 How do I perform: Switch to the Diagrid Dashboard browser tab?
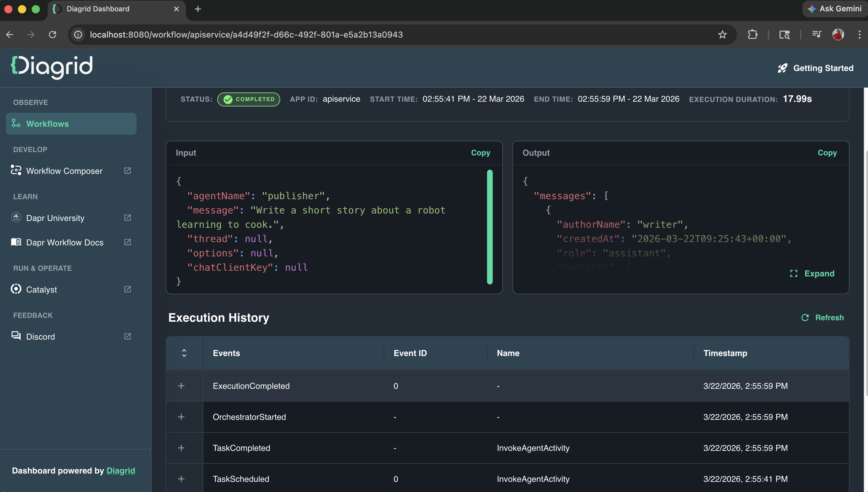point(98,9)
